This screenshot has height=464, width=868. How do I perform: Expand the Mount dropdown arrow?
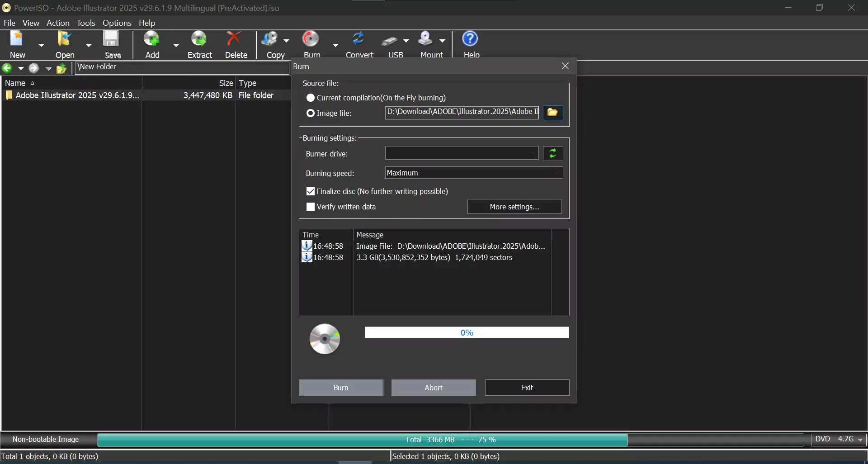(442, 41)
